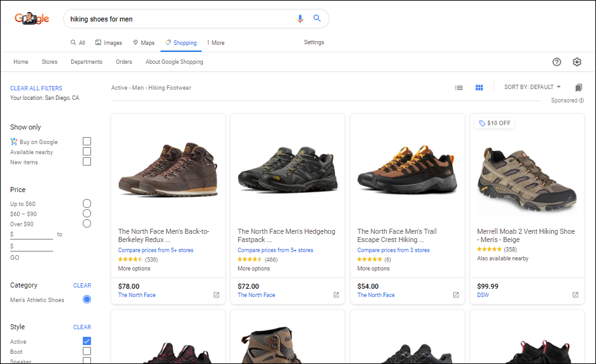Click the external link icon on the Merrell Moab card
The image size is (596, 364).
pyautogui.click(x=575, y=294)
